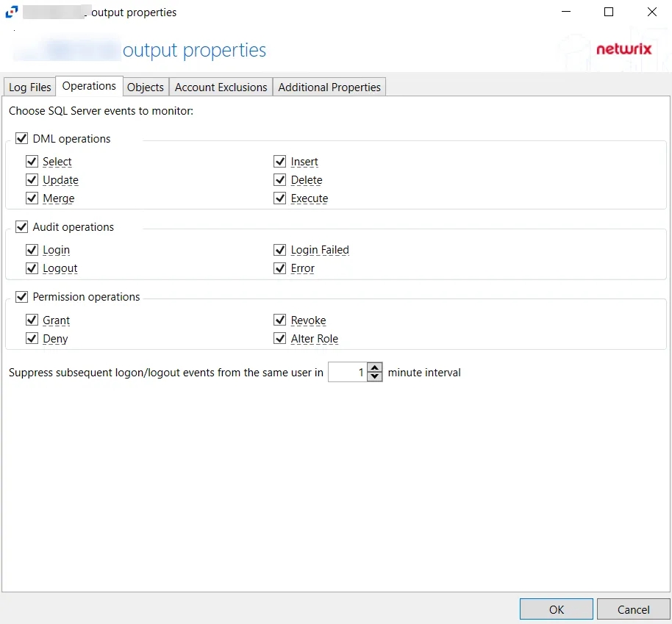The height and width of the screenshot is (624, 672).
Task: Disable the Deny permission checkbox
Action: [x=32, y=338]
